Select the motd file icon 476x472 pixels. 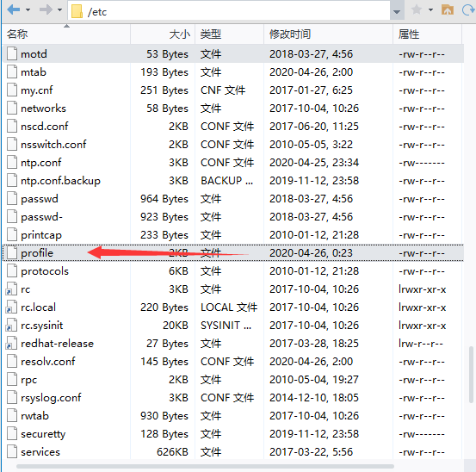tap(12, 53)
